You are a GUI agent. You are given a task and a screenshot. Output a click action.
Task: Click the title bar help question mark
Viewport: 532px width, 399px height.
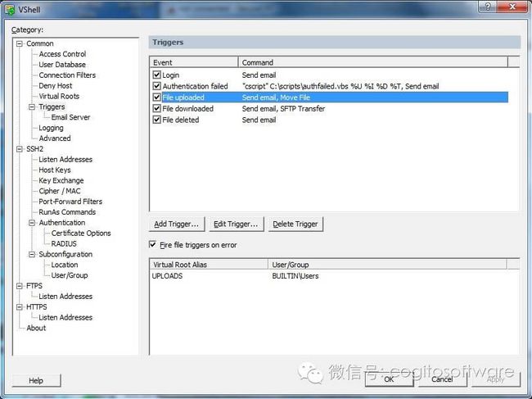pyautogui.click(x=488, y=7)
